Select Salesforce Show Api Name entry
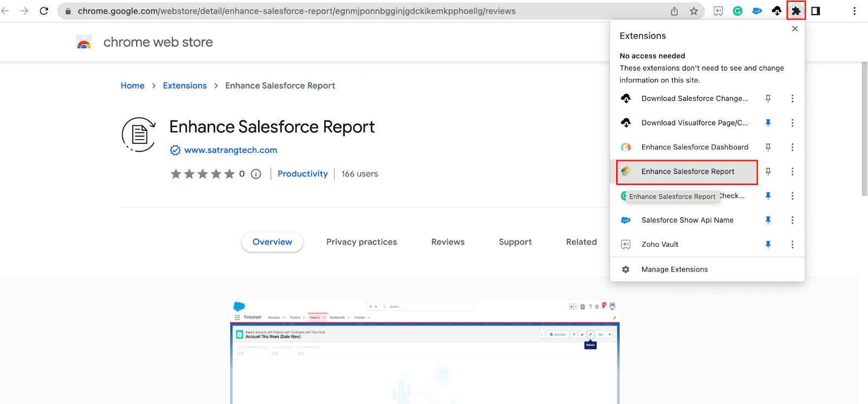 pyautogui.click(x=687, y=220)
